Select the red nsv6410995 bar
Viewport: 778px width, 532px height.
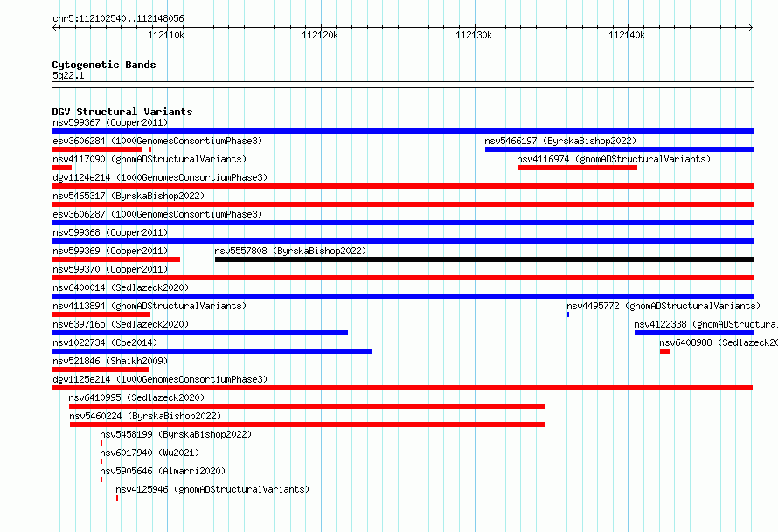307,406
